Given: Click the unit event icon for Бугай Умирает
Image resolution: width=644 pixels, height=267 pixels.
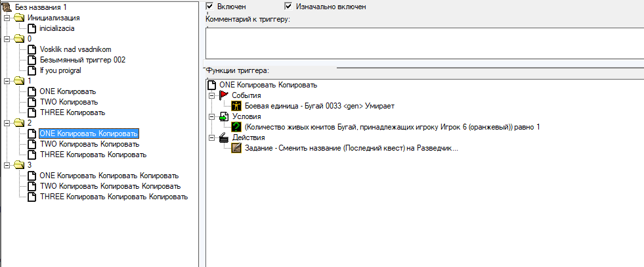Looking at the screenshot, I should pyautogui.click(x=236, y=106).
